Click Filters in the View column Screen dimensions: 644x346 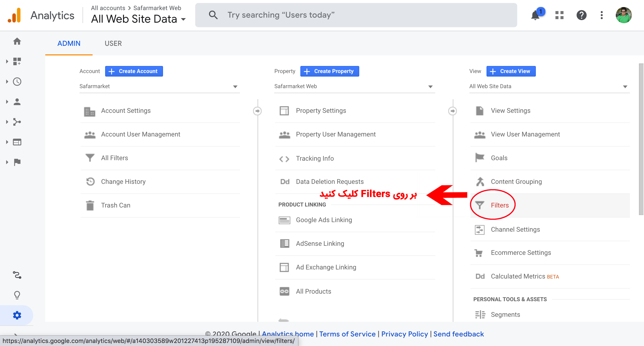point(550,205)
